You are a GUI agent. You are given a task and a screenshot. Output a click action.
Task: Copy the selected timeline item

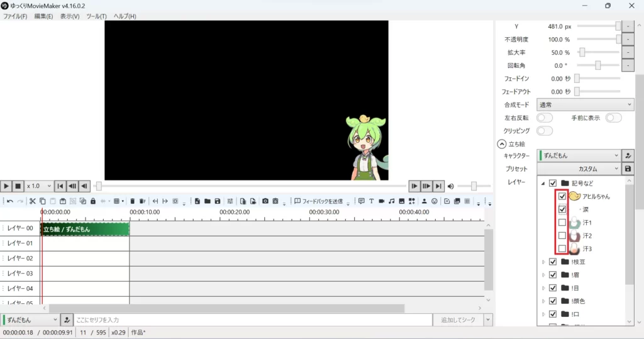tap(43, 201)
